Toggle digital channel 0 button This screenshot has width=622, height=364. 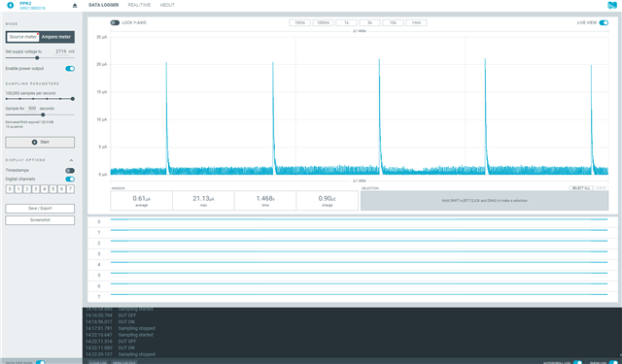click(x=10, y=189)
